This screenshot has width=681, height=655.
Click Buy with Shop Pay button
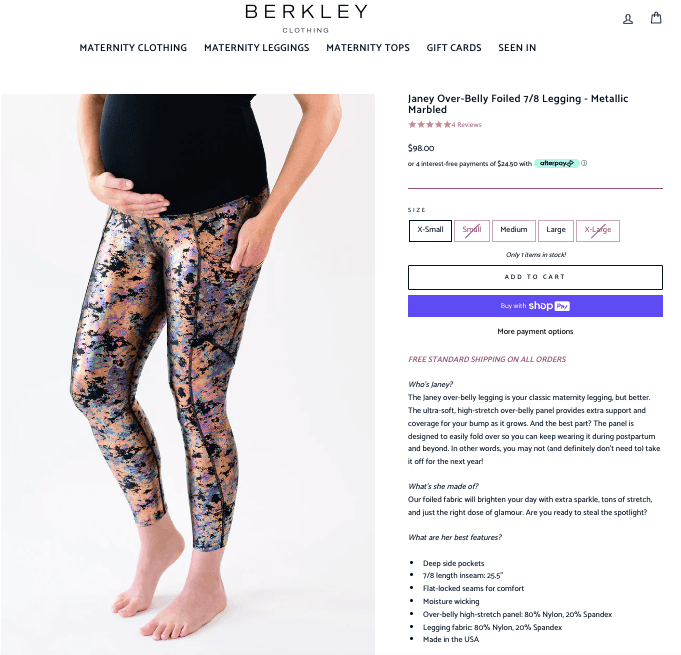535,306
